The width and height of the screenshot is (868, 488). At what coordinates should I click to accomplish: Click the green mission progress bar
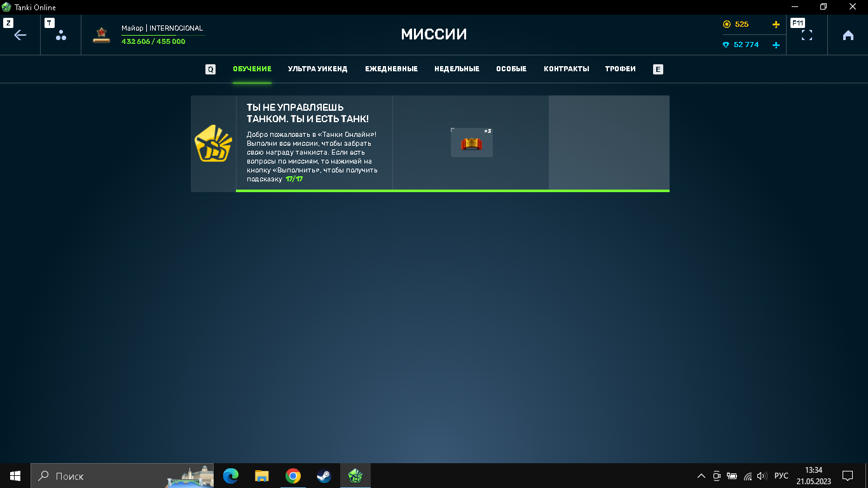point(453,190)
